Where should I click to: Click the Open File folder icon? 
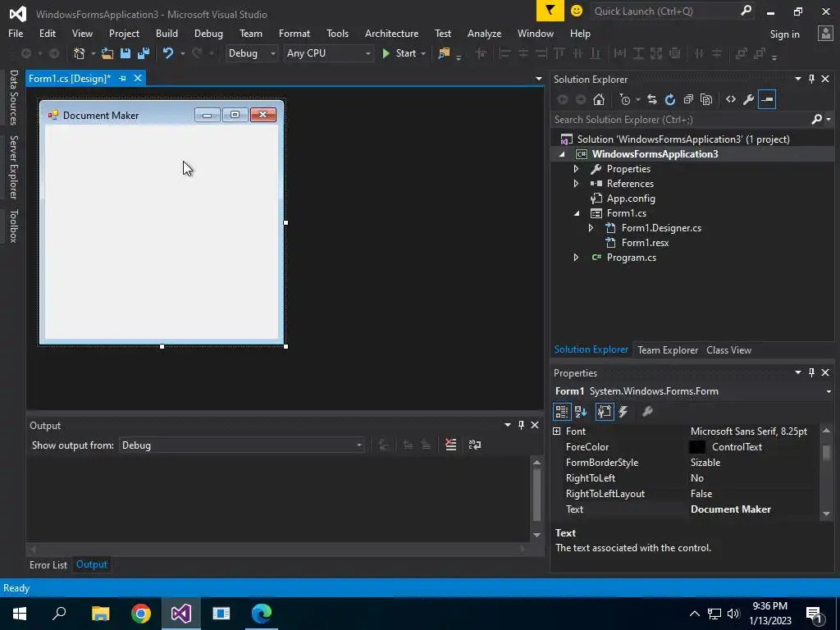(107, 53)
